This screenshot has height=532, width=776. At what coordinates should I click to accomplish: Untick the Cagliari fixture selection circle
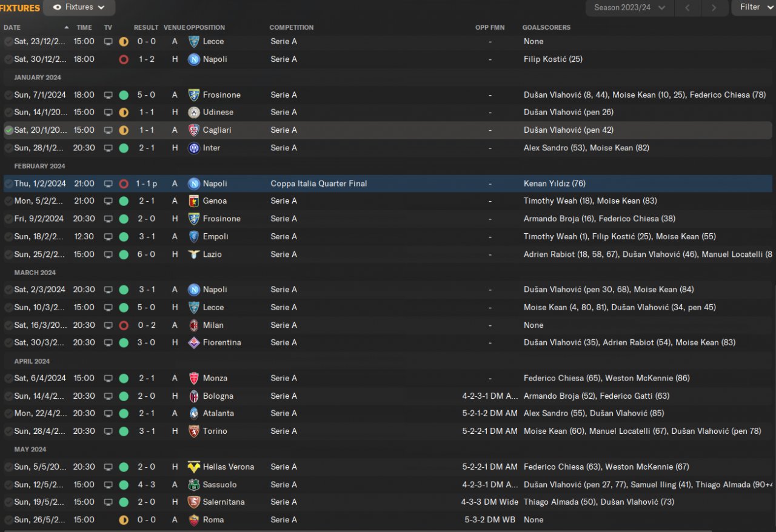pyautogui.click(x=8, y=130)
